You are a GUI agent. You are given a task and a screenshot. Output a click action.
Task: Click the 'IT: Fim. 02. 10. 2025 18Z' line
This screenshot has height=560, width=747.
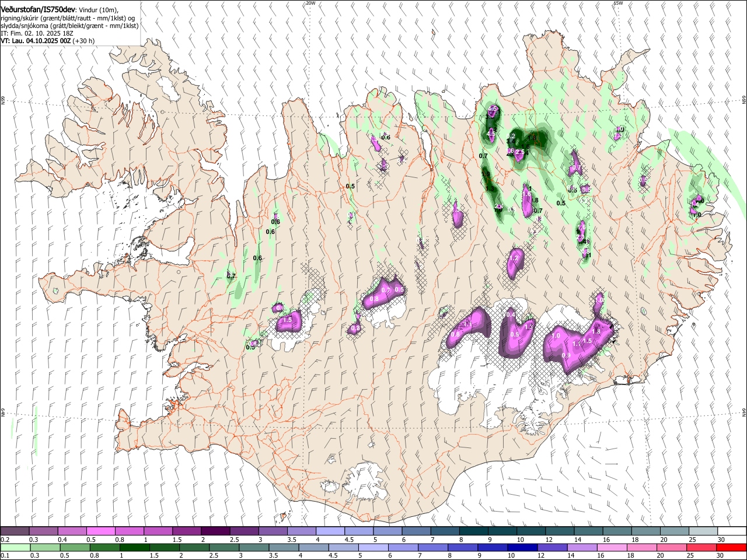click(x=37, y=33)
